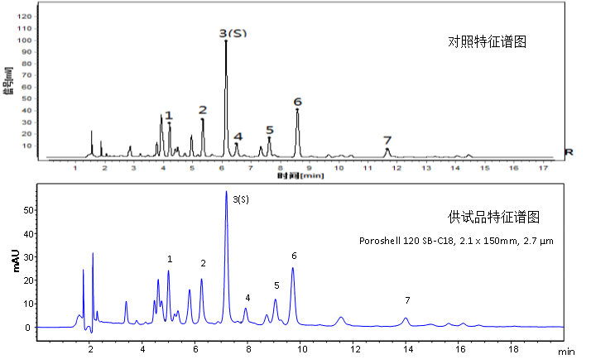Viewport: 591px width, 364px height.
Task: Click peak label 3(S) in blue sample chromatogram
Action: coord(241,199)
